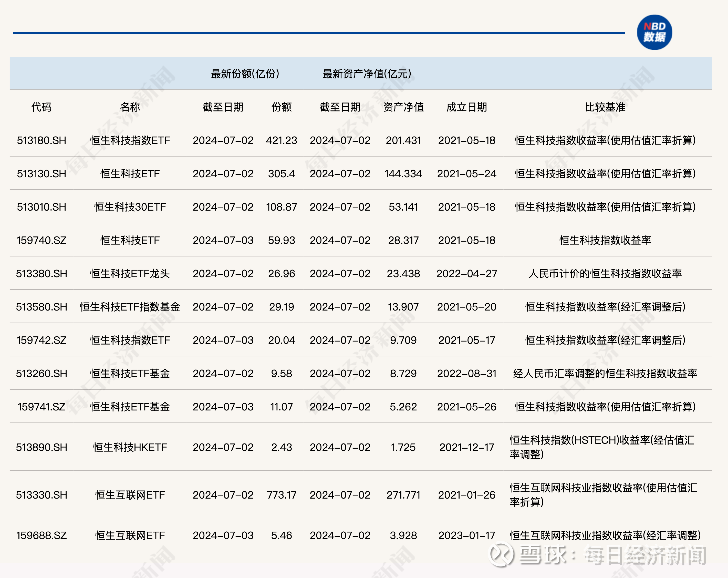728x578 pixels.
Task: Select fund code 159740.SZ
Action: (x=41, y=240)
